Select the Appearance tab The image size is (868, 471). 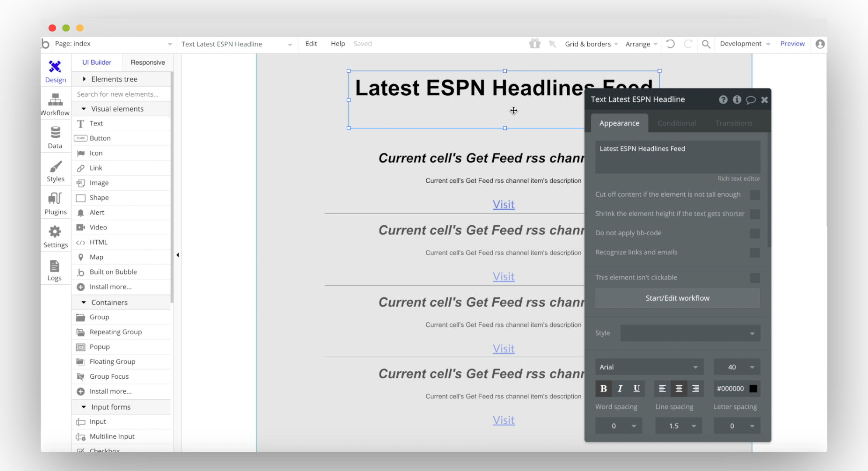(x=619, y=123)
